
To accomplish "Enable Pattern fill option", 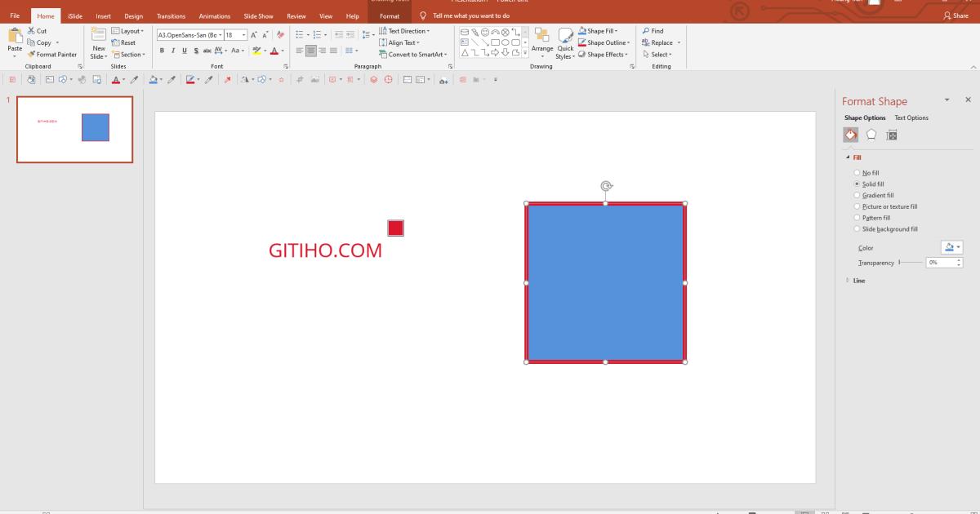I will click(x=857, y=217).
